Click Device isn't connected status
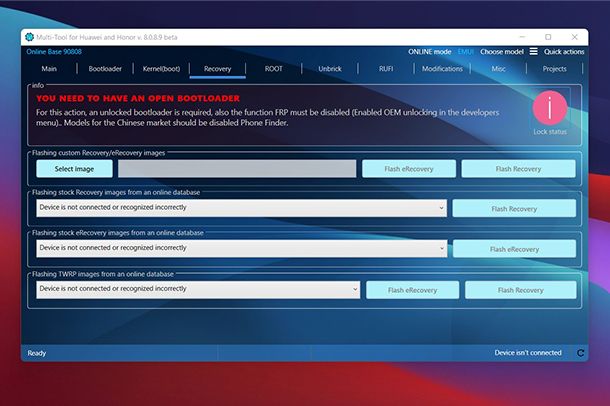The width and height of the screenshot is (610, 406). click(528, 353)
